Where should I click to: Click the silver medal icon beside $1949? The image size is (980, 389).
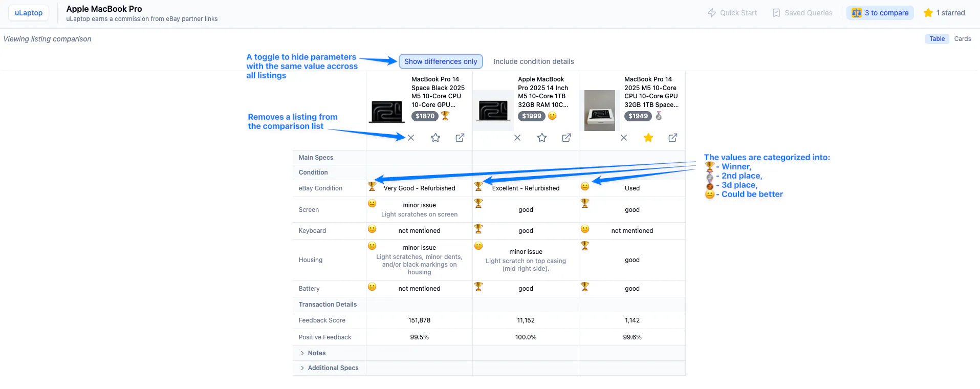(x=659, y=116)
